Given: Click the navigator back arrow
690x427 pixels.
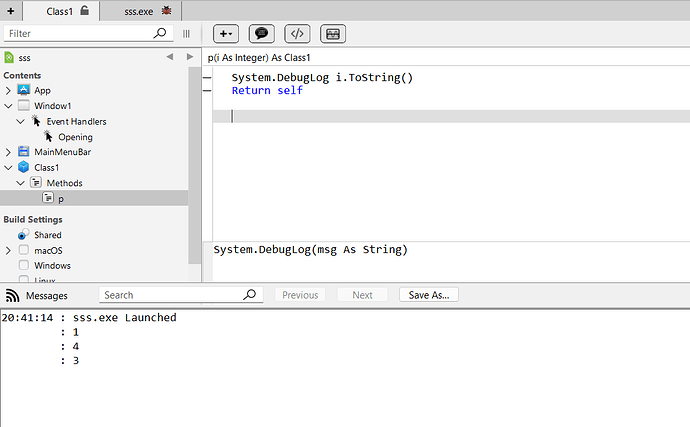Looking at the screenshot, I should (170, 57).
